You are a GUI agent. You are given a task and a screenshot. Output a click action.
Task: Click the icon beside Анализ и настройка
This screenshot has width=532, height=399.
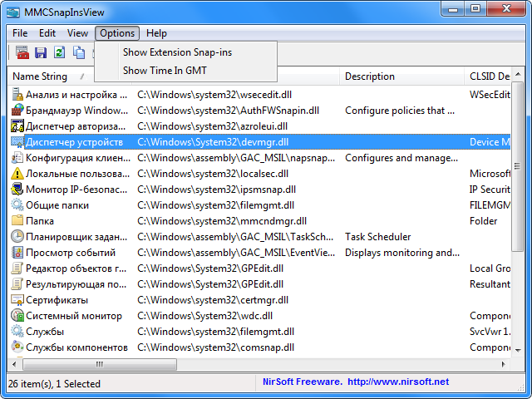pos(17,94)
